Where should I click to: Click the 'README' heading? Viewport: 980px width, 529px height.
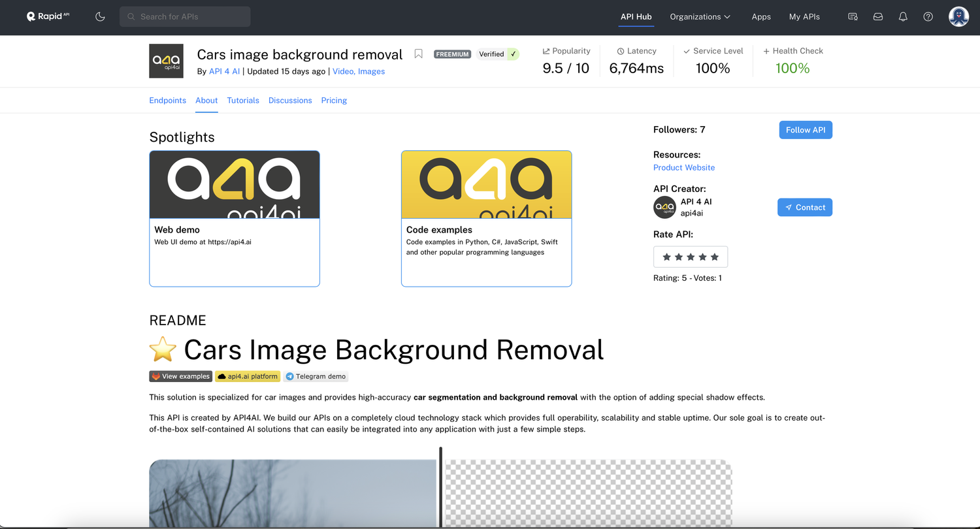point(178,321)
